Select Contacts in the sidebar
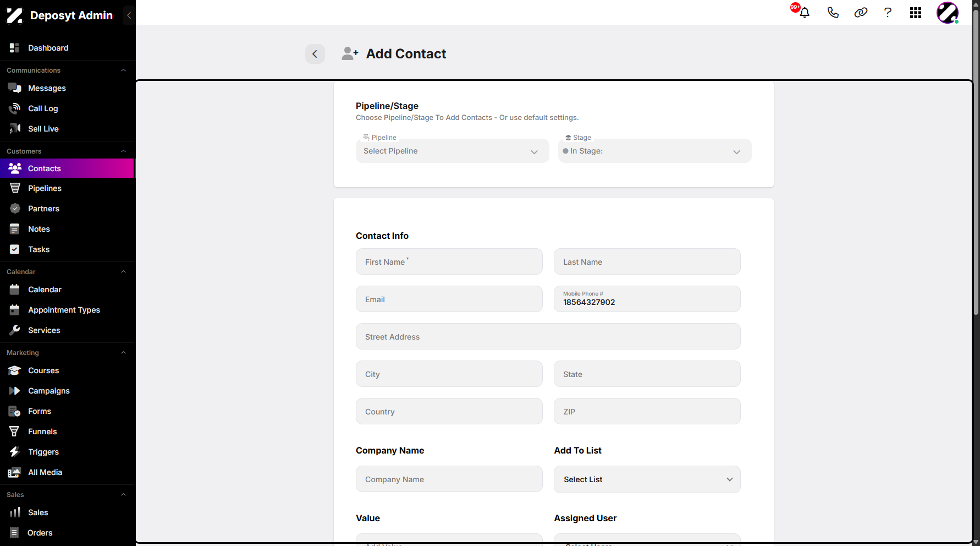 [67, 168]
